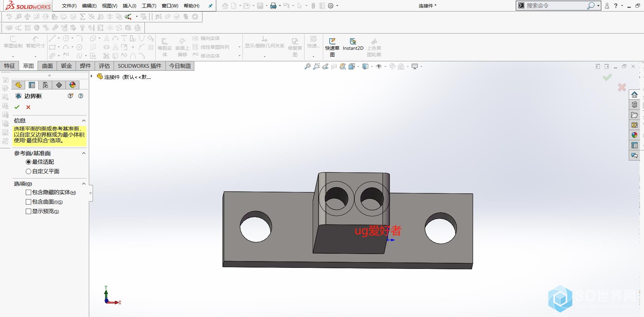
Task: Open the DimXpertManager crosshair tab
Action: click(x=59, y=85)
